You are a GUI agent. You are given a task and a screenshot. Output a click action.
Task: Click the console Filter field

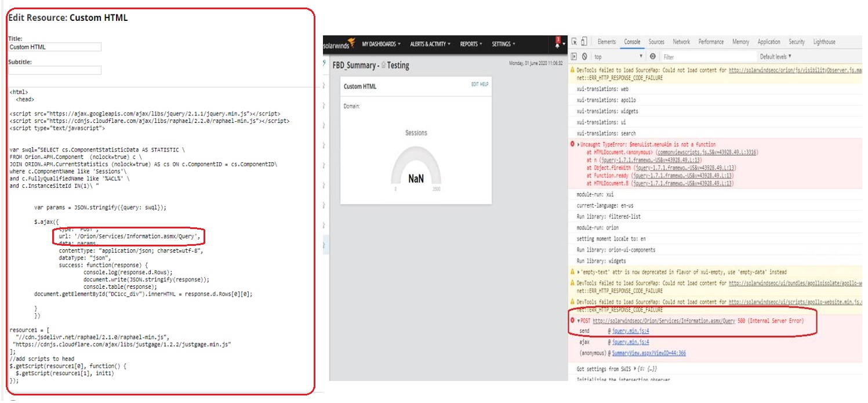click(709, 57)
